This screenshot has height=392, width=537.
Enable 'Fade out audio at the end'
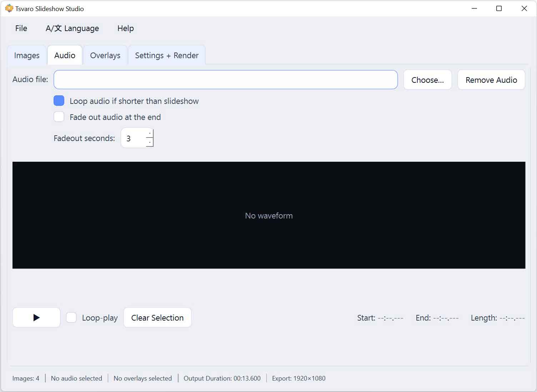pyautogui.click(x=59, y=116)
